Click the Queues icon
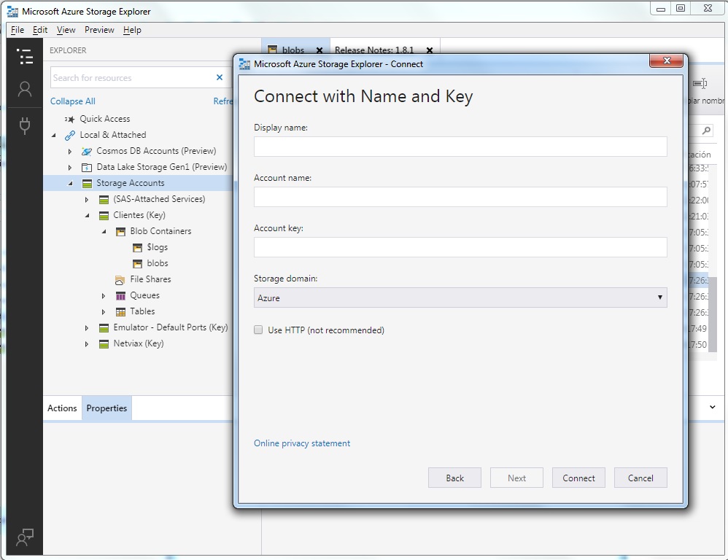The width and height of the screenshot is (728, 560). click(120, 295)
